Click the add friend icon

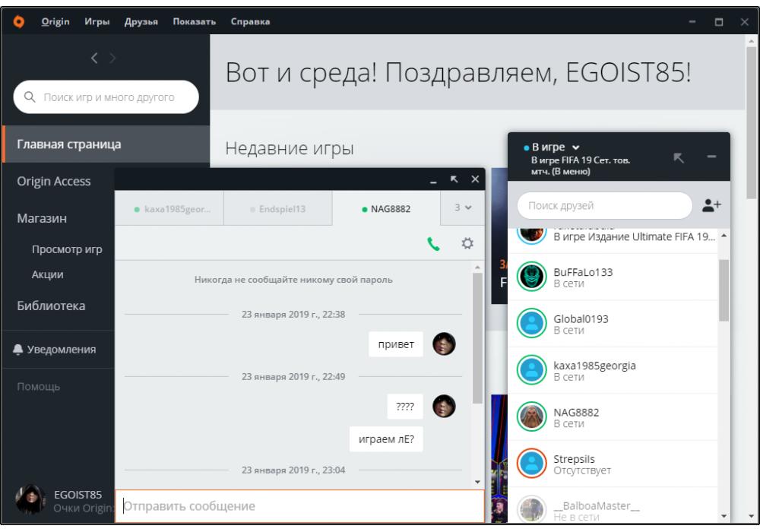coord(711,205)
